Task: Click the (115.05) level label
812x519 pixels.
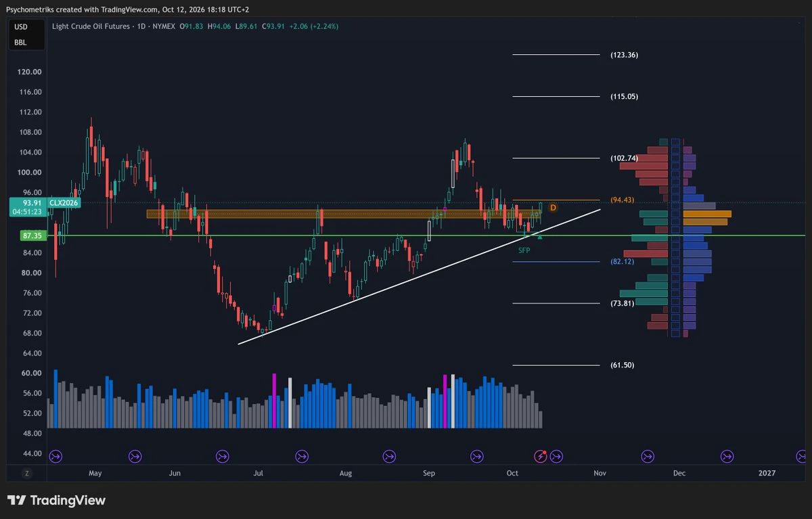Action: (x=624, y=97)
